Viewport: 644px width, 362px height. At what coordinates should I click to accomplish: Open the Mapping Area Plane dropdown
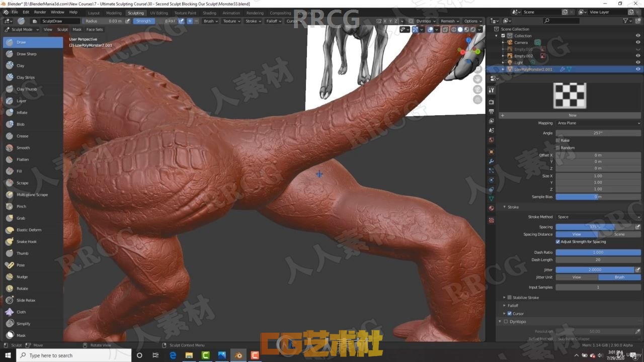click(x=598, y=123)
